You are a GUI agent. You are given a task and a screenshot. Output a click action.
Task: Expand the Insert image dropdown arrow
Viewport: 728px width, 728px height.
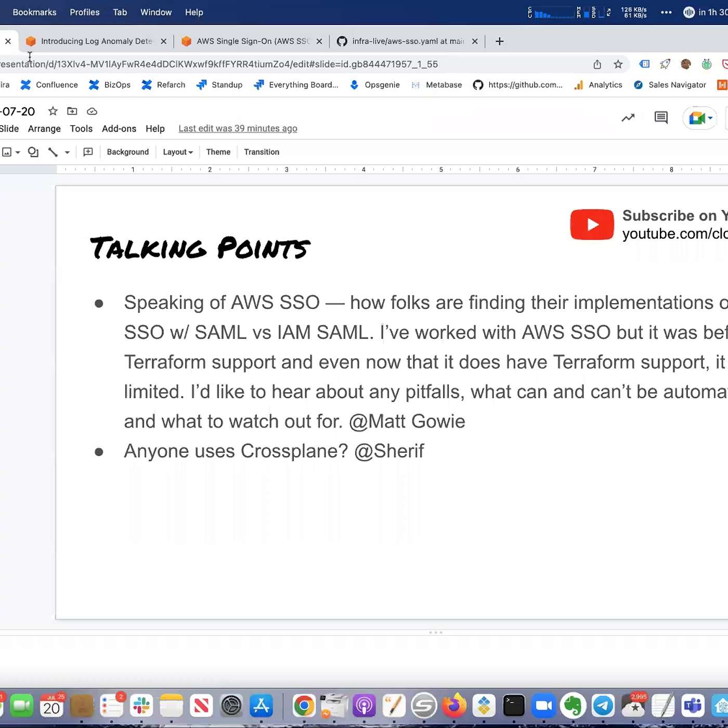pos(18,152)
